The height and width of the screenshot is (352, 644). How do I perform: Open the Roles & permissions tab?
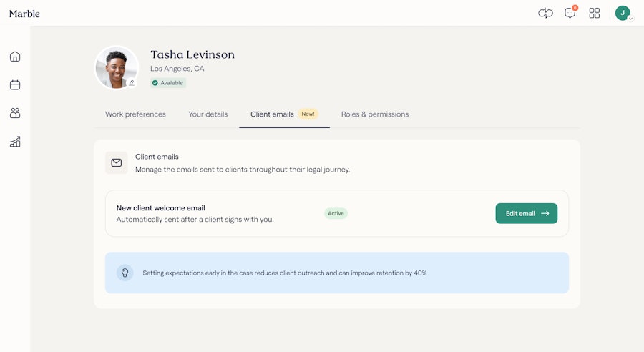click(375, 114)
